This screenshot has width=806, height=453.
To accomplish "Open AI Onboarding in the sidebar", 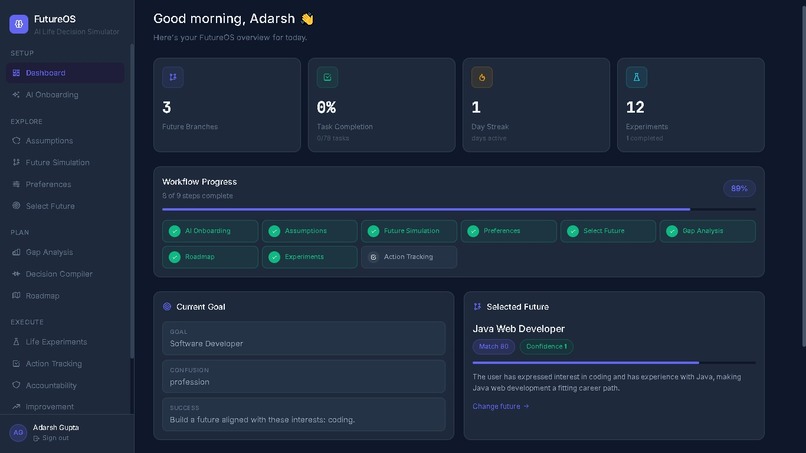I will [x=65, y=95].
